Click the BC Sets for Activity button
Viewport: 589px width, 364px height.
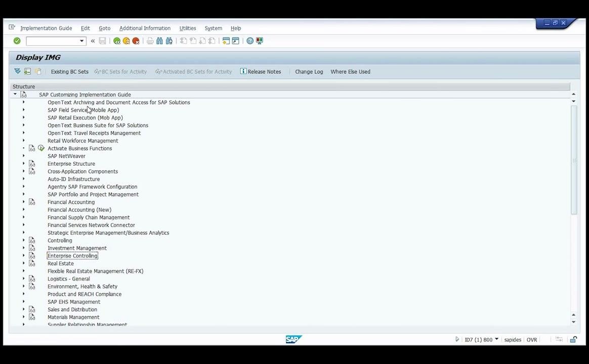point(120,72)
